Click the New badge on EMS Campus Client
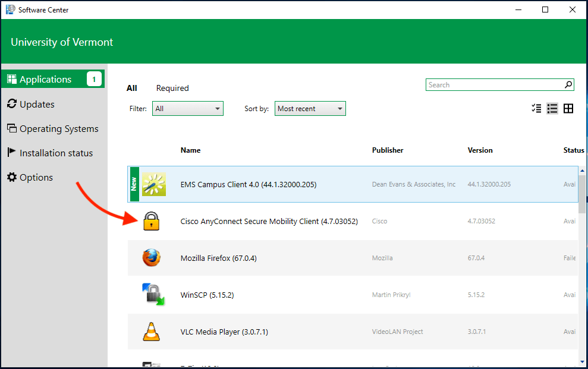 pos(134,184)
